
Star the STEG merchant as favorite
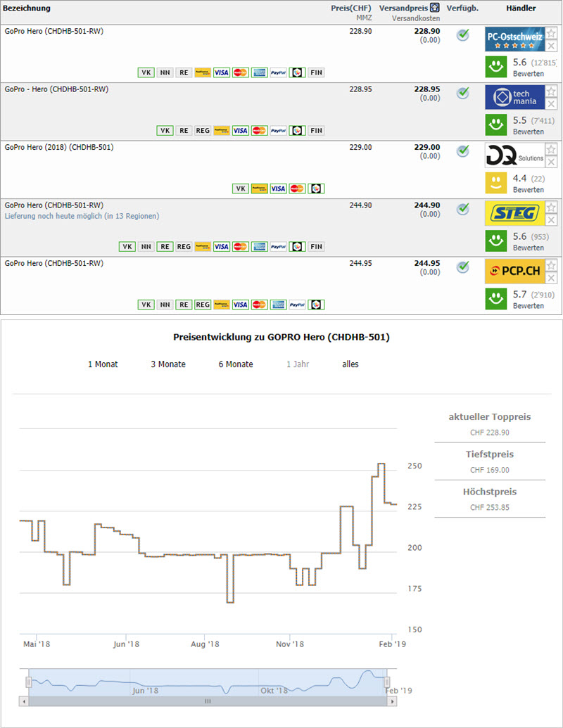(x=552, y=207)
